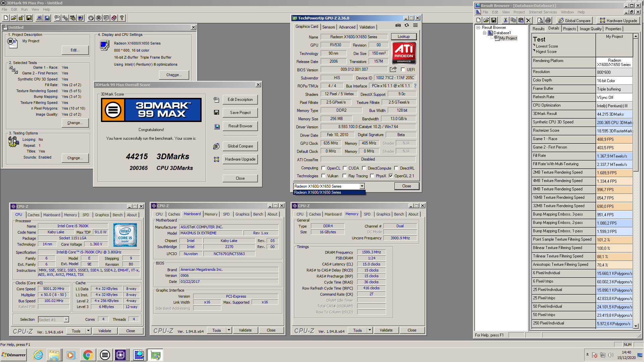Click the Print icon in Result Browser toolbar
The width and height of the screenshot is (644, 362).
(548, 20)
